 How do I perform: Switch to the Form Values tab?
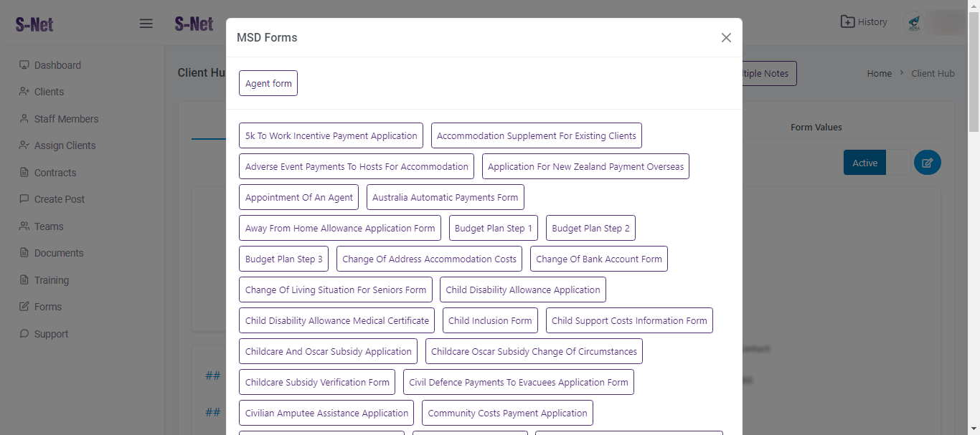pos(816,128)
